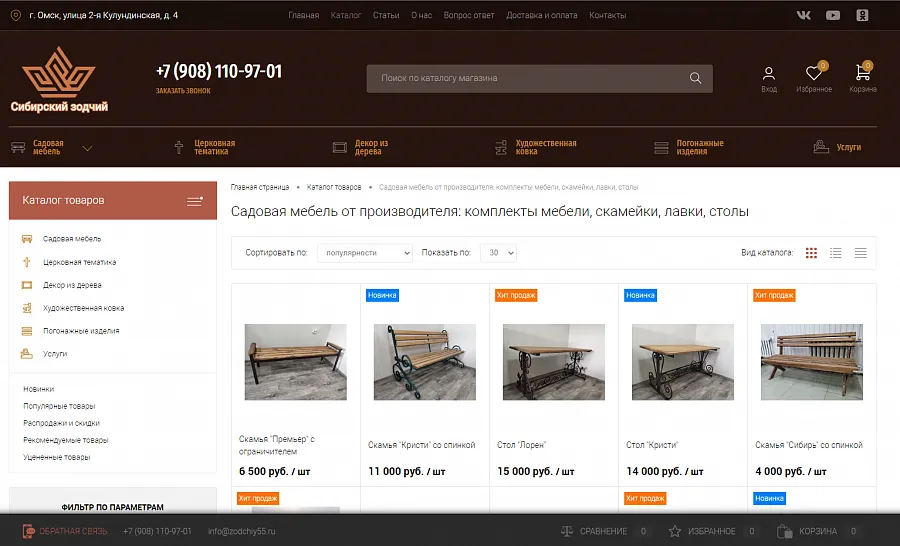Click sidebar cross icon for Церковная тематика
This screenshot has width=900, height=546.
(x=26, y=262)
